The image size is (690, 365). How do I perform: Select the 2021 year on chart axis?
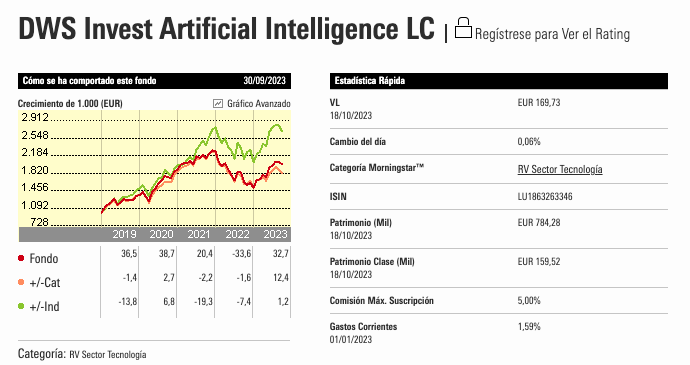click(199, 234)
